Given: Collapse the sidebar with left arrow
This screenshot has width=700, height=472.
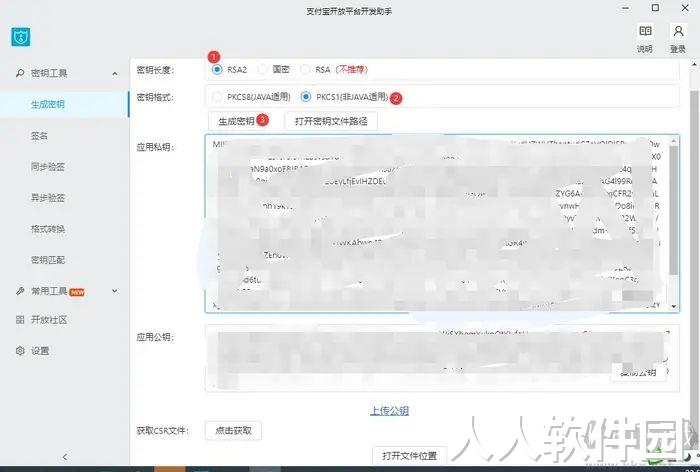Looking at the screenshot, I should [x=65, y=456].
